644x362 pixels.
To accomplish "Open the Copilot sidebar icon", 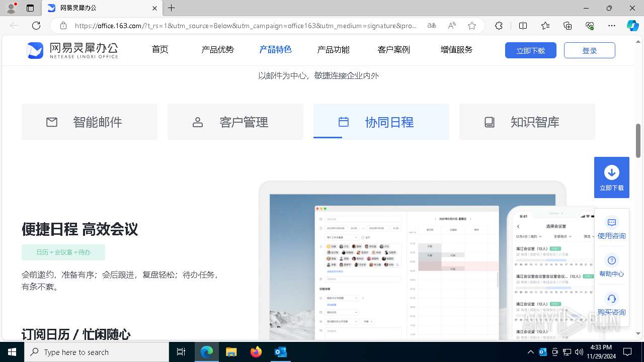I will 632,26.
